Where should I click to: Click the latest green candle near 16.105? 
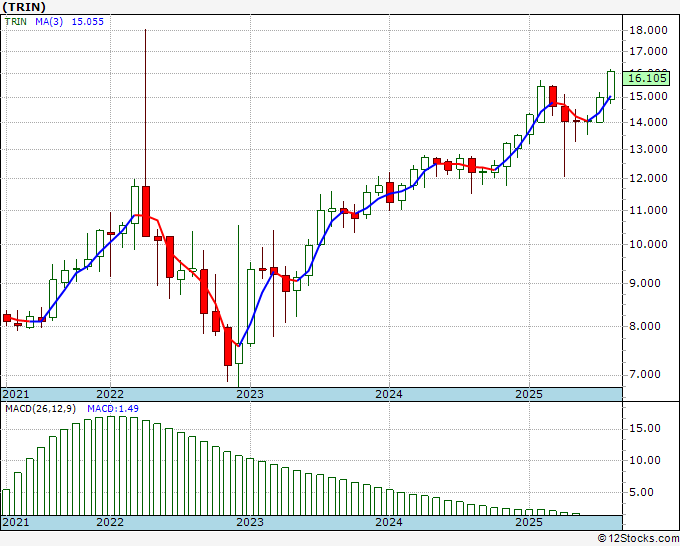point(611,85)
